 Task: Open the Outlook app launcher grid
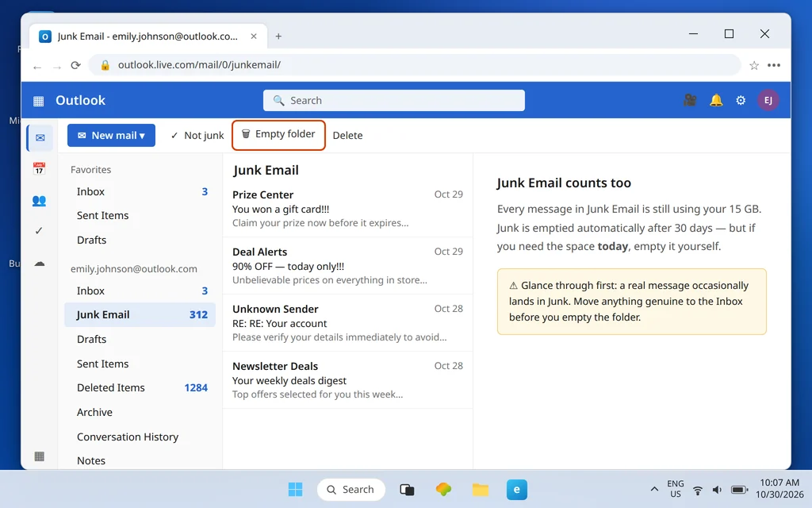pos(39,101)
